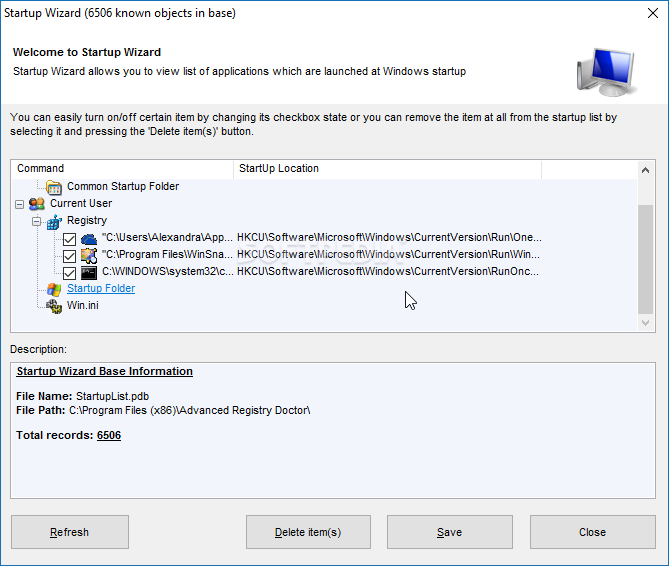The width and height of the screenshot is (669, 566).
Task: Click the C:\WINDOWS\system32\c... command text
Action: coord(168,272)
